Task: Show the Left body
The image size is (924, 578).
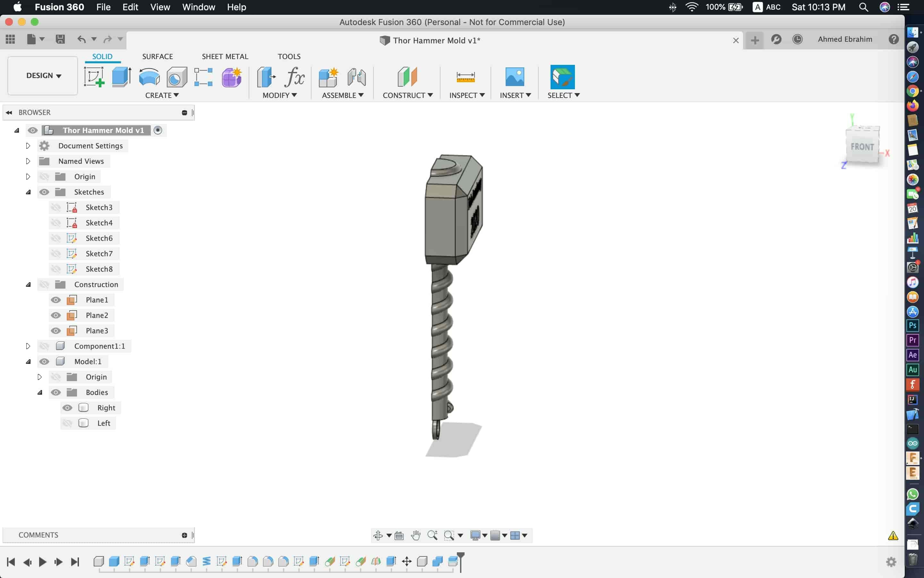Action: [x=67, y=423]
